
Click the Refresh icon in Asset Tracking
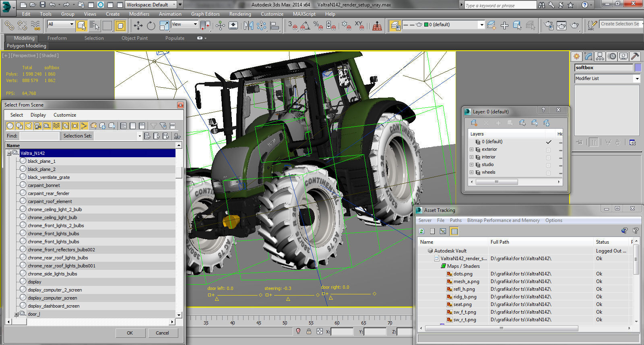coord(421,231)
